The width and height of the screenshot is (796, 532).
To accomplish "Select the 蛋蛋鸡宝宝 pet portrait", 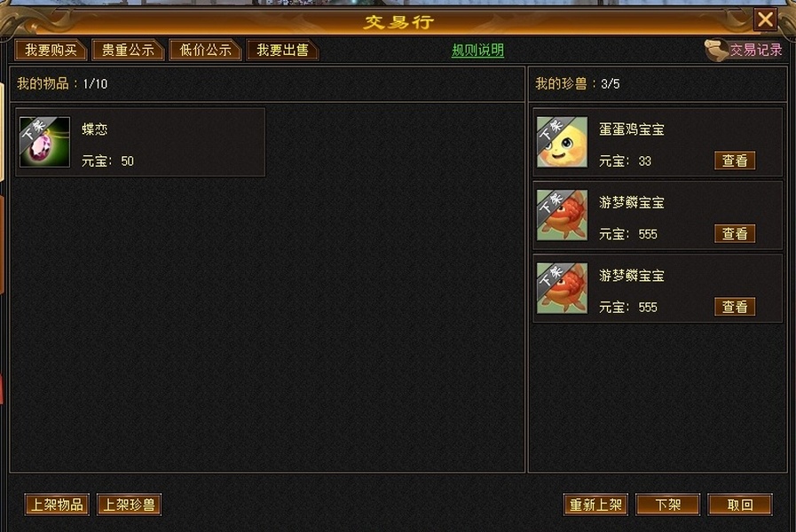I will point(562,142).
